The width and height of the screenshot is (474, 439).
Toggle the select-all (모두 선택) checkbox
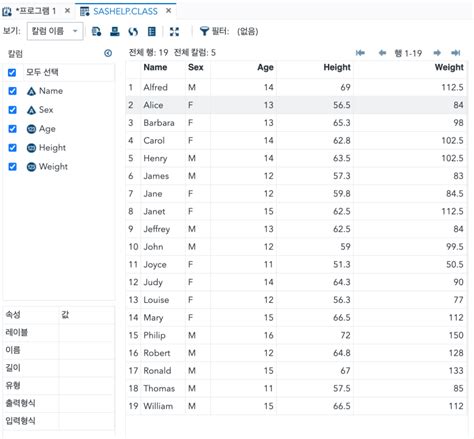(12, 72)
